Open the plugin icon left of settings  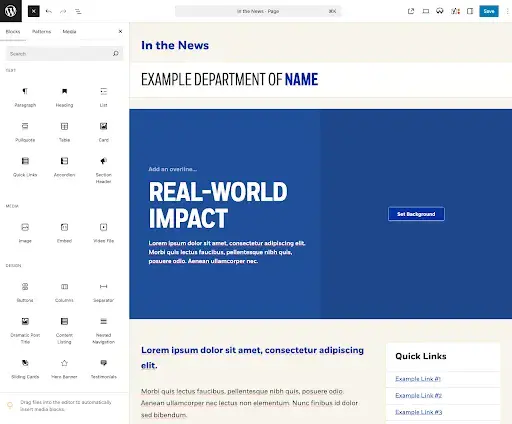(455, 11)
